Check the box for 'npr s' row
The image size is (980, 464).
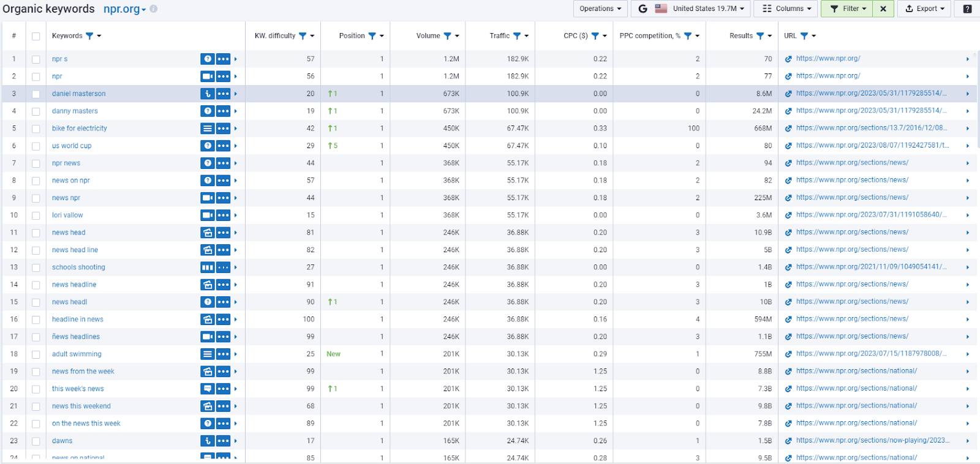tap(36, 59)
